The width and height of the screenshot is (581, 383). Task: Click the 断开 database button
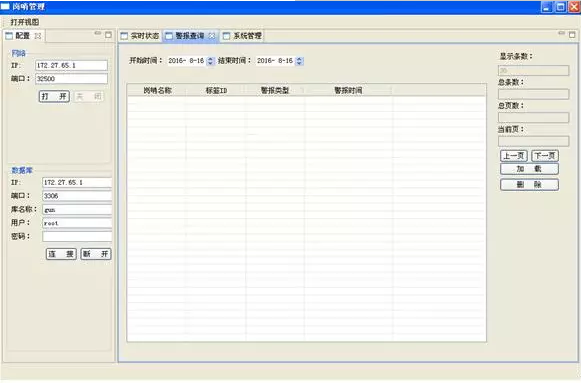pos(96,254)
